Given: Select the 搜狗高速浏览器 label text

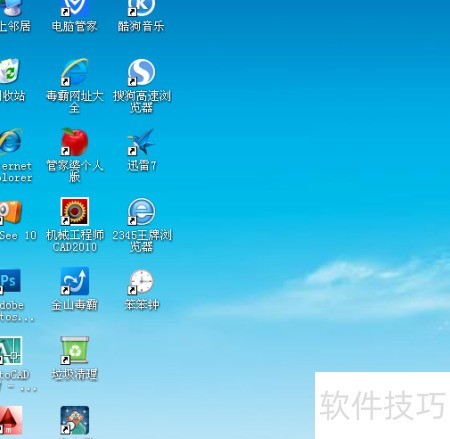Looking at the screenshot, I should [142, 102].
